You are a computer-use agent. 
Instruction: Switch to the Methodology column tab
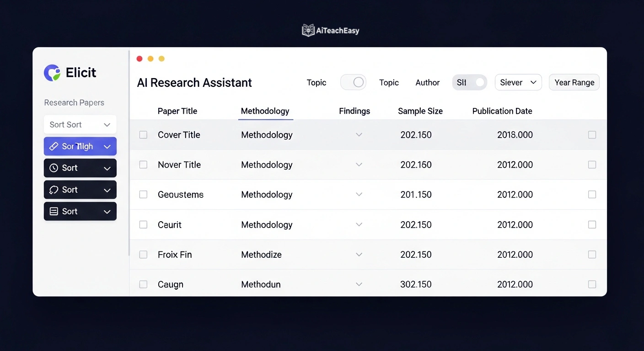click(x=265, y=111)
